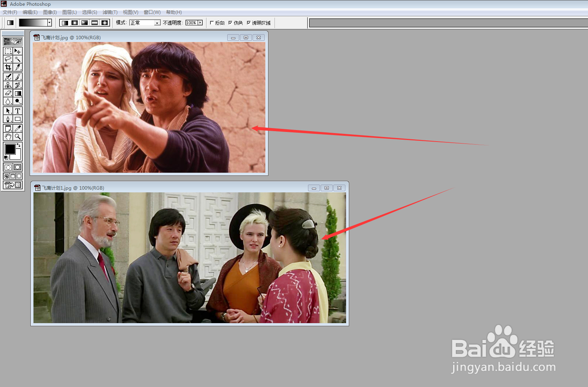Choose Angle Gradient style
This screenshot has height=387, width=588.
point(85,23)
